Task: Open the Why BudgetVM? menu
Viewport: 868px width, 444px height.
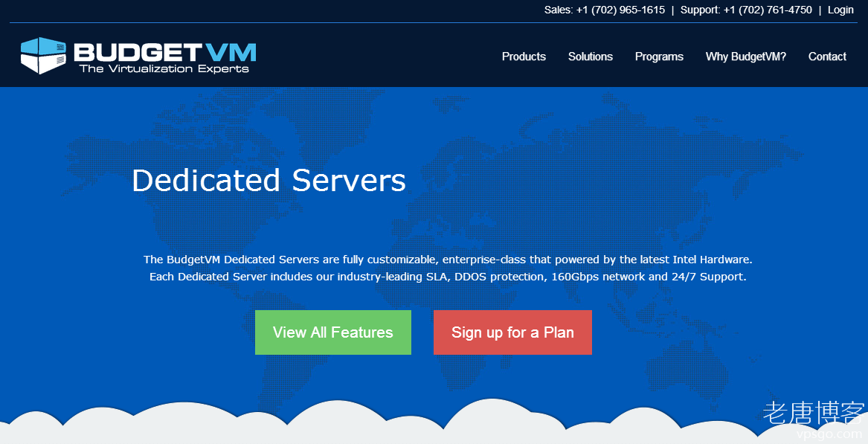Action: pos(746,57)
